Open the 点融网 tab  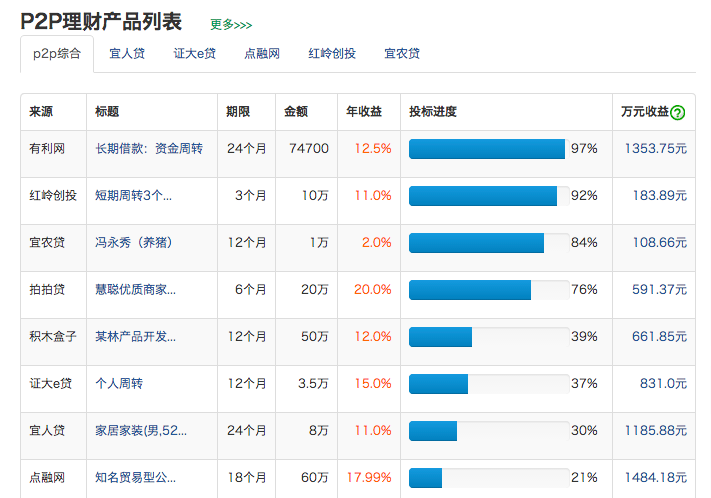(x=262, y=54)
